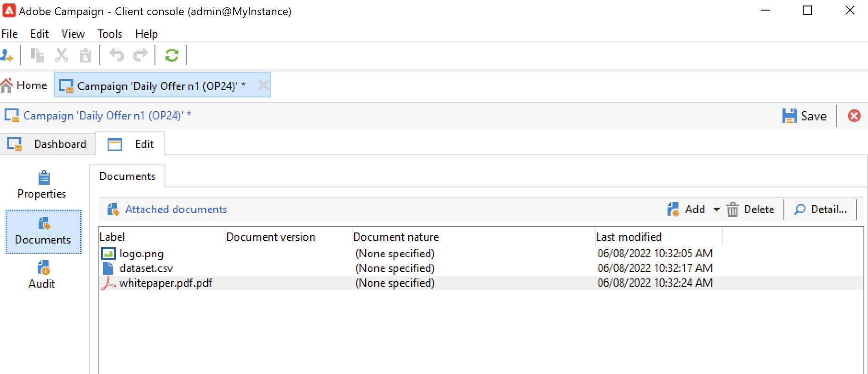Click the undo arrow icon
Image resolution: width=868 pixels, height=374 pixels.
point(117,55)
